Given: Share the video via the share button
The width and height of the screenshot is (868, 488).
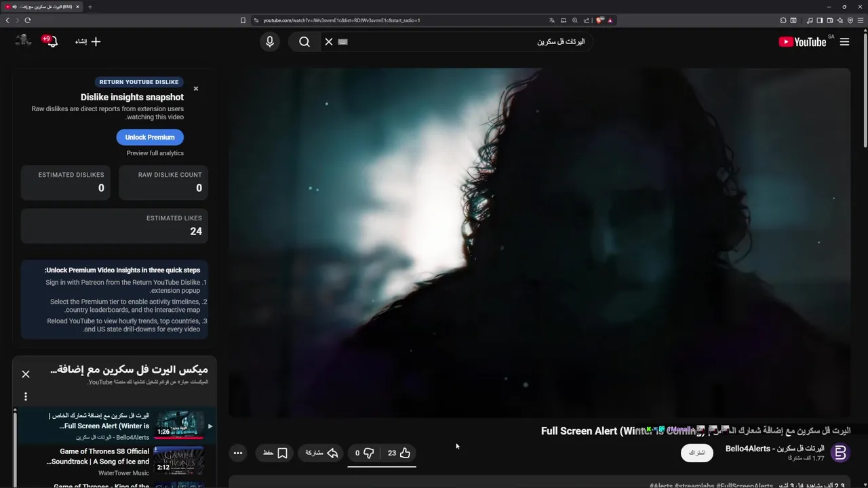Looking at the screenshot, I should (321, 453).
